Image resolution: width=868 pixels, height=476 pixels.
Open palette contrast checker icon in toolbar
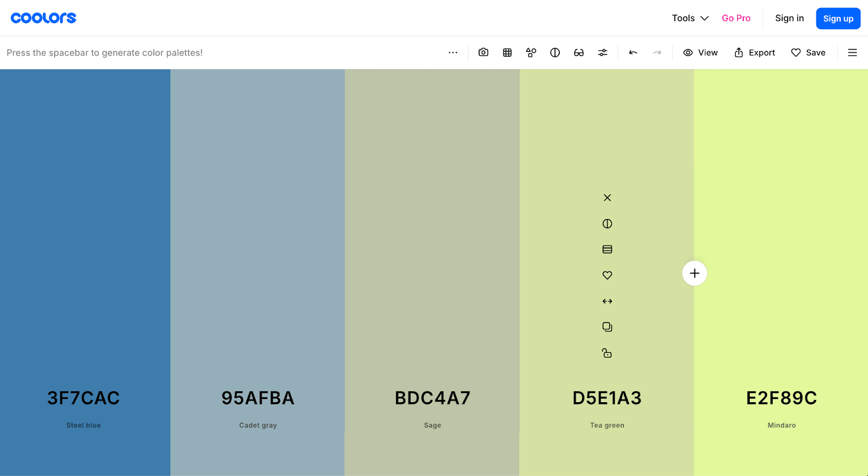[555, 53]
